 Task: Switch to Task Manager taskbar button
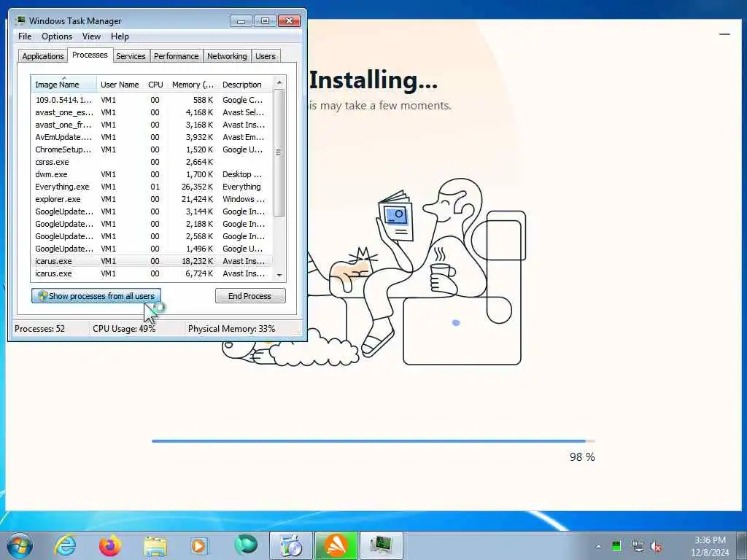(381, 545)
